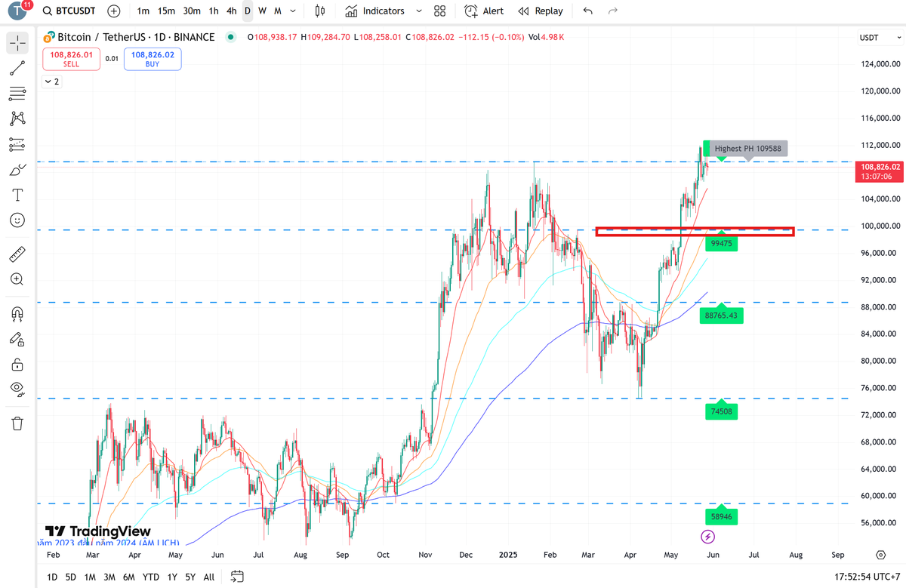Collapse the indicator list with the 2 chevron
906x588 pixels.
click(x=51, y=81)
